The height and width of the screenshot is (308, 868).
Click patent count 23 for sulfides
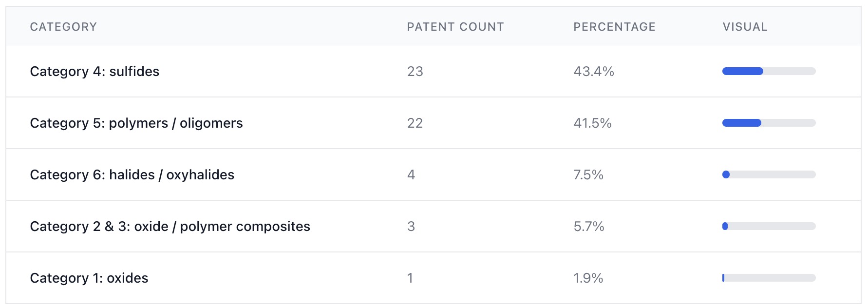pos(415,72)
